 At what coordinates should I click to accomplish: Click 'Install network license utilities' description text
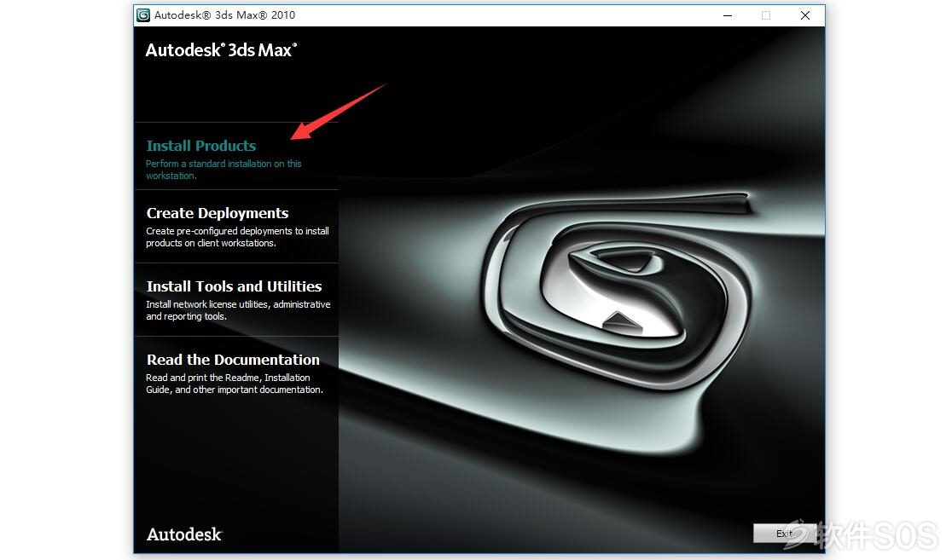(238, 310)
